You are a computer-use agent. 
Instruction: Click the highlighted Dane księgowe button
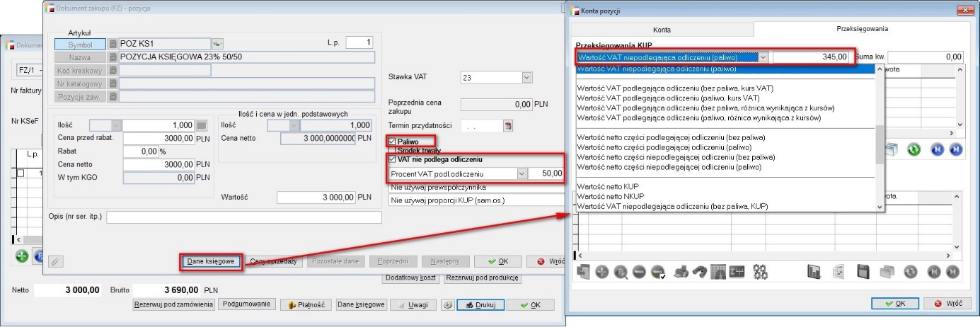click(x=211, y=261)
